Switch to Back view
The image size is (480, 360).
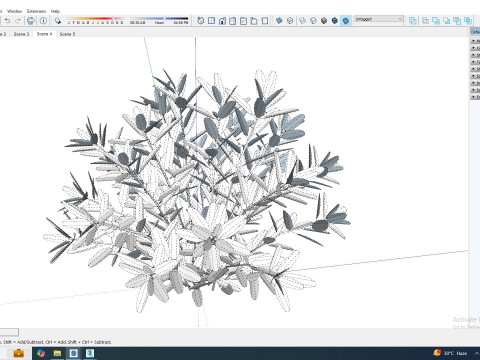click(x=243, y=21)
